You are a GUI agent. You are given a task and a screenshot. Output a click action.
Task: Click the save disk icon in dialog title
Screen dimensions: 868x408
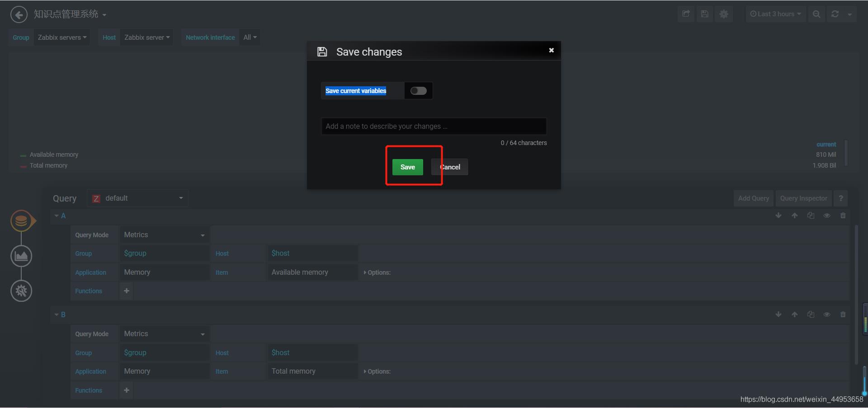click(322, 52)
